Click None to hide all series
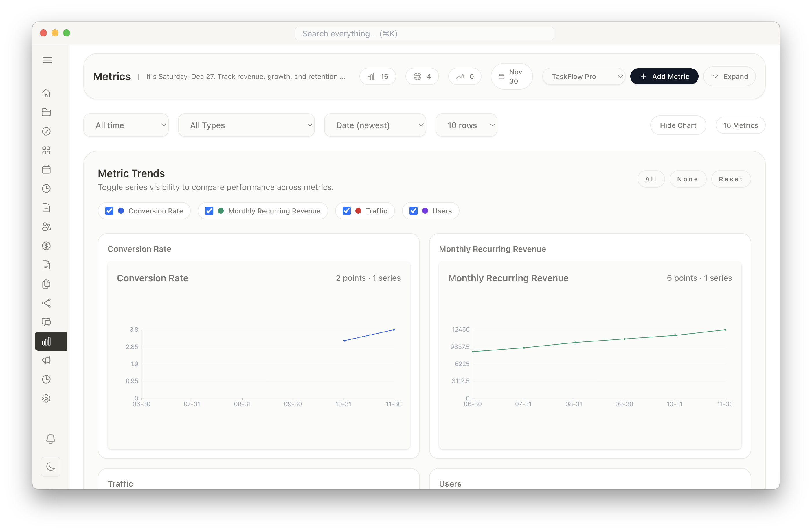Image resolution: width=812 pixels, height=532 pixels. click(688, 179)
